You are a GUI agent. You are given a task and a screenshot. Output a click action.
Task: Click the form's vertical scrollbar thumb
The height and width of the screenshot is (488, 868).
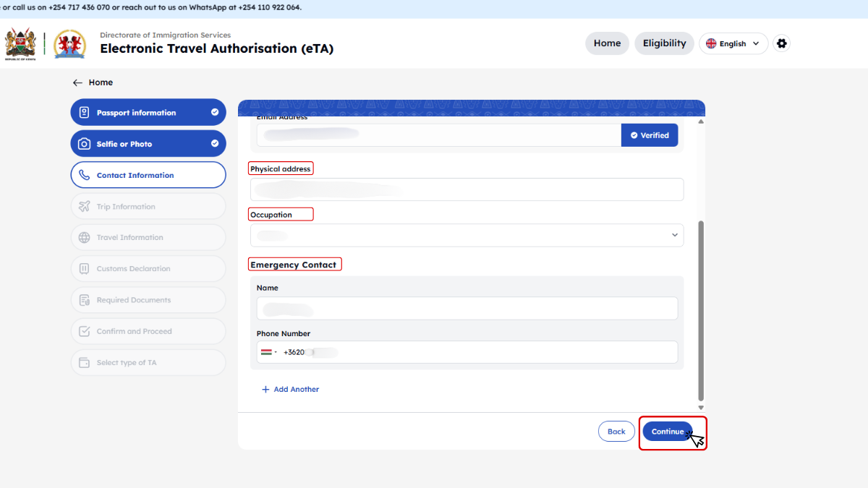tap(700, 311)
